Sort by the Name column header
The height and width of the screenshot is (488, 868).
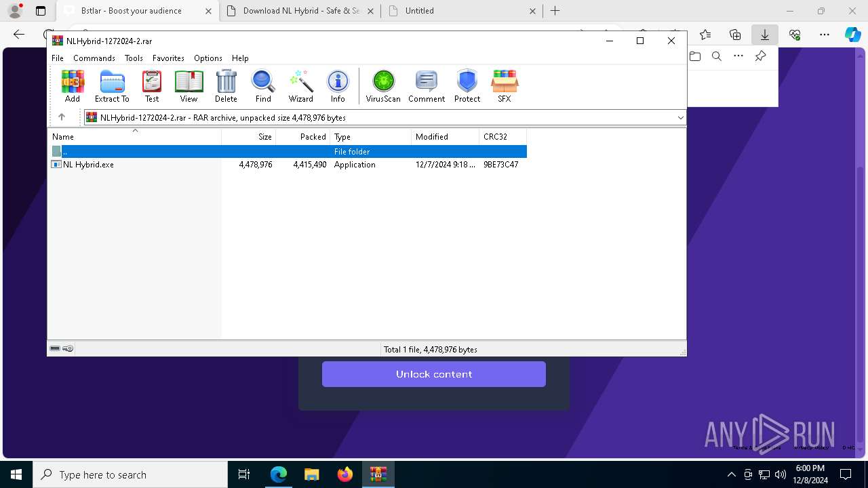tap(135, 136)
